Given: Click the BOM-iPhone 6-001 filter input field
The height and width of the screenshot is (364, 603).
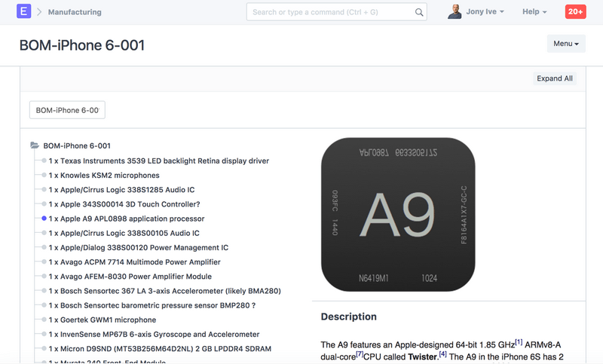Looking at the screenshot, I should [x=67, y=110].
